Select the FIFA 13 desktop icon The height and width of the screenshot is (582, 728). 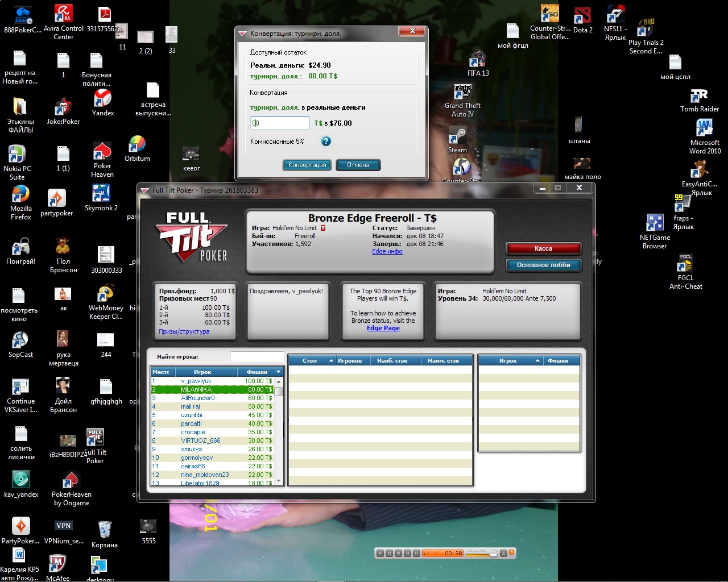(x=478, y=63)
